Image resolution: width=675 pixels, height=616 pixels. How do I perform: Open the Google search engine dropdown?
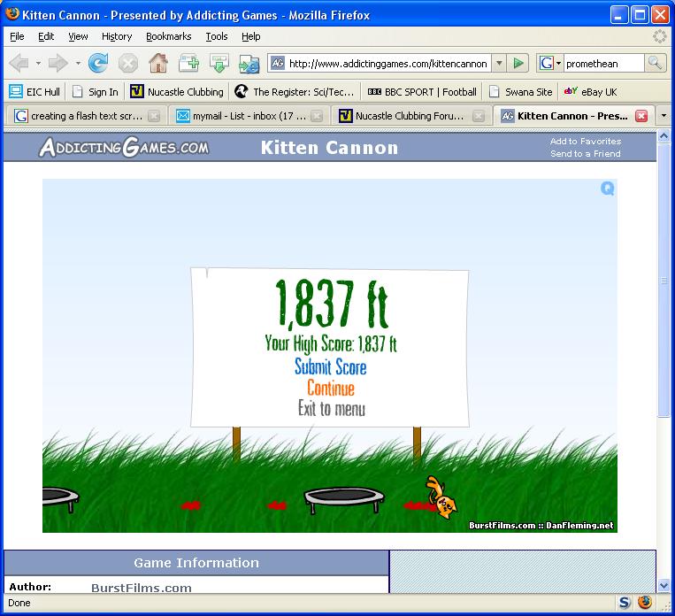pos(550,63)
